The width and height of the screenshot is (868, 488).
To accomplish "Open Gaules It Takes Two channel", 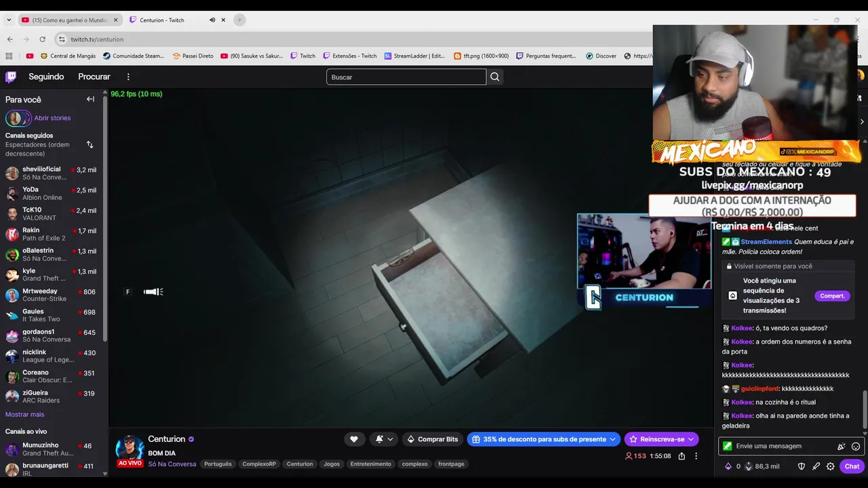I will tap(52, 315).
